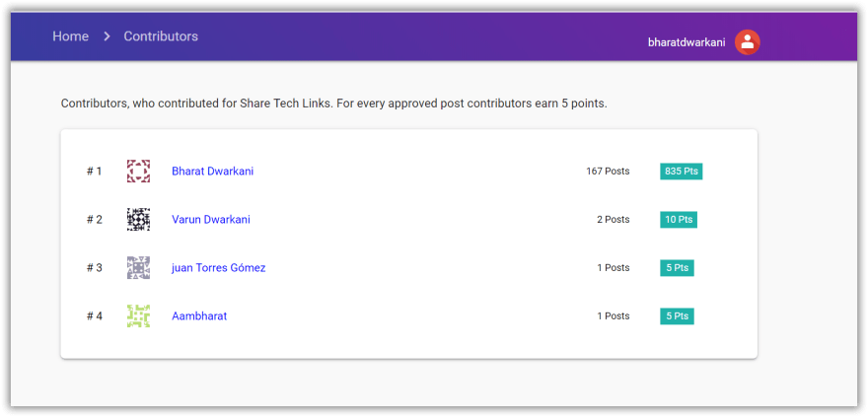Image resolution: width=868 pixels, height=417 pixels.
Task: Click the breadcrumb chevron separator arrow
Action: (x=107, y=36)
